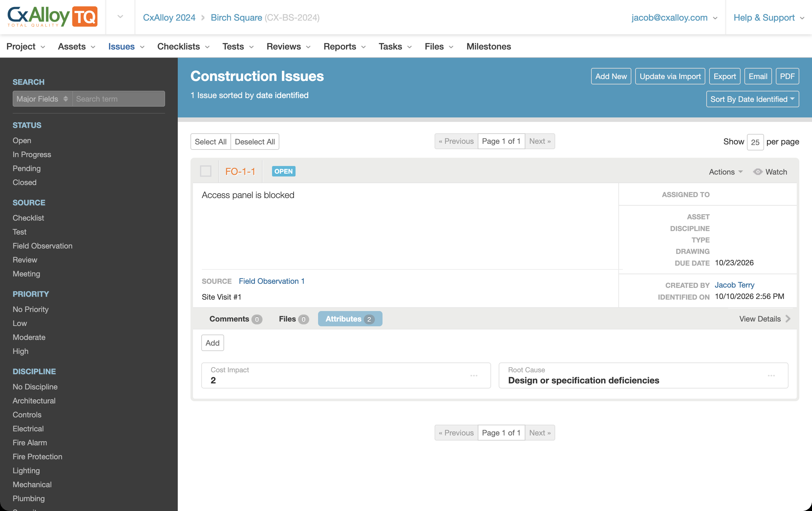Switch to the Attributes tab
This screenshot has height=511, width=812.
point(350,319)
